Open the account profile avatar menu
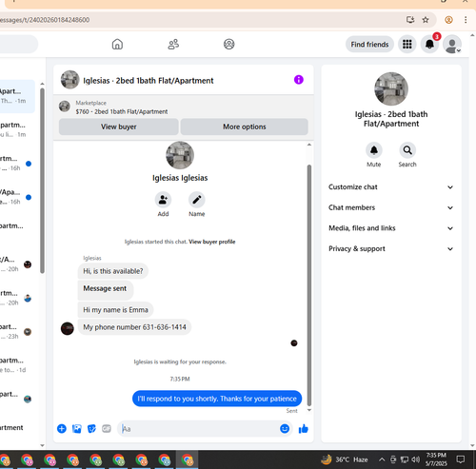 tap(452, 45)
